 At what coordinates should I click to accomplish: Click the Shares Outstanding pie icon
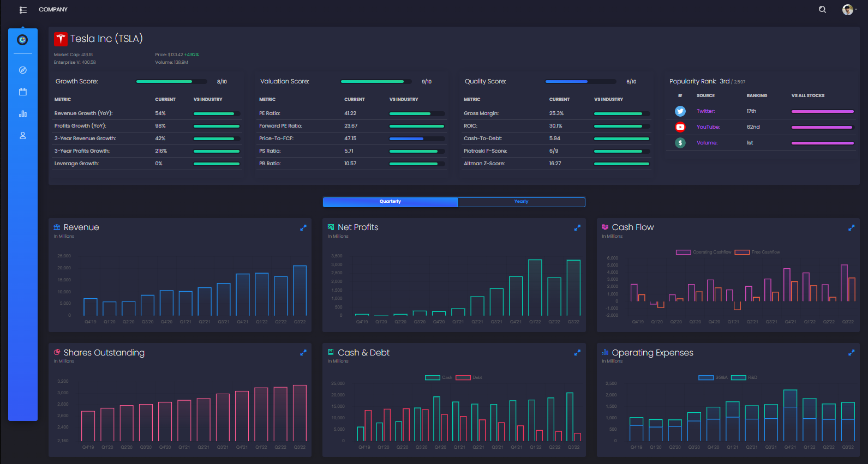click(57, 352)
